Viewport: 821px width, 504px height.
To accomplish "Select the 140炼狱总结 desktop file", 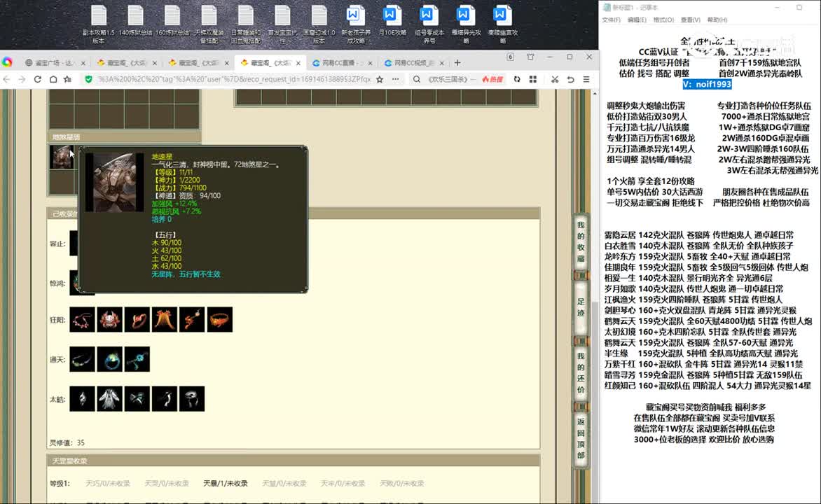I will click(136, 21).
